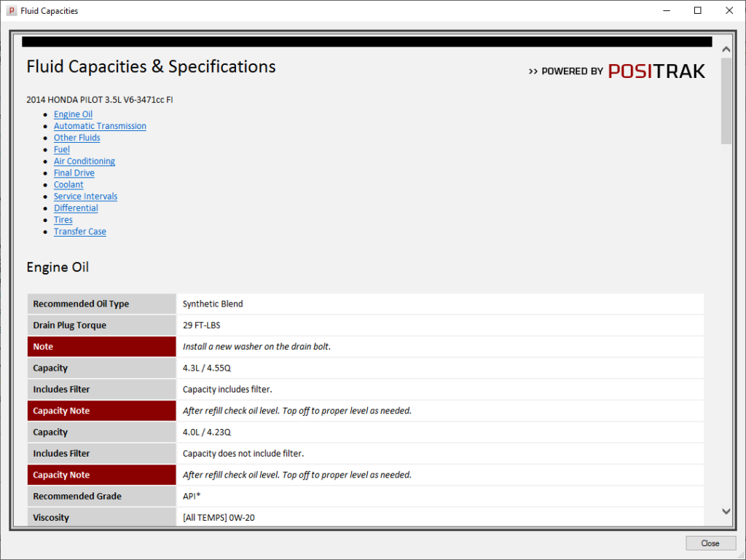Select 'Capacity includes filter.' text

tap(227, 390)
